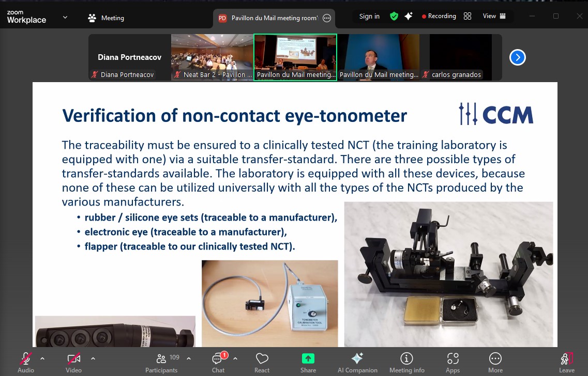The width and height of the screenshot is (588, 376).
Task: Open AI Companion from the toolbar
Action: pos(357,362)
